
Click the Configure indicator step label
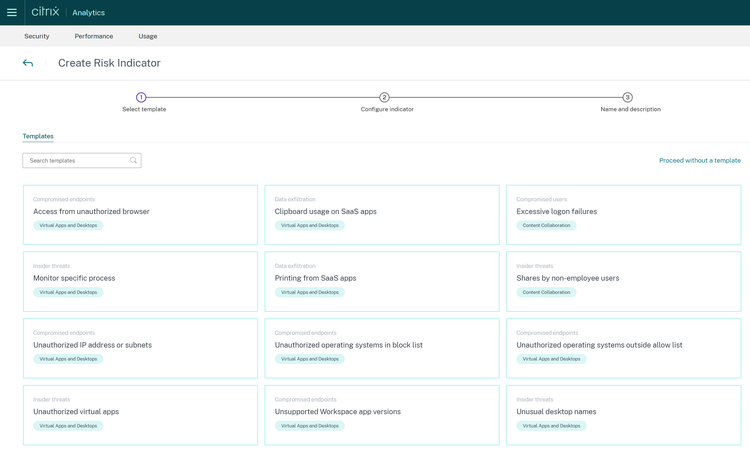(x=387, y=109)
